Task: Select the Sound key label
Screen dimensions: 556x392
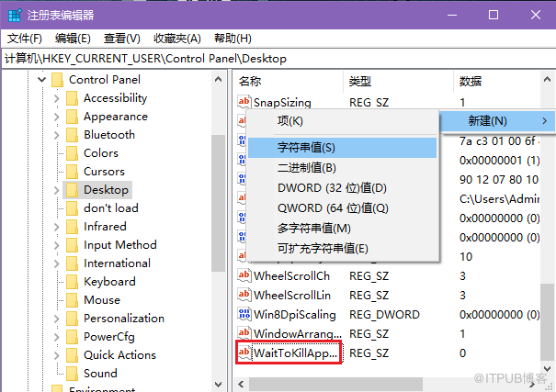Action: [100, 374]
